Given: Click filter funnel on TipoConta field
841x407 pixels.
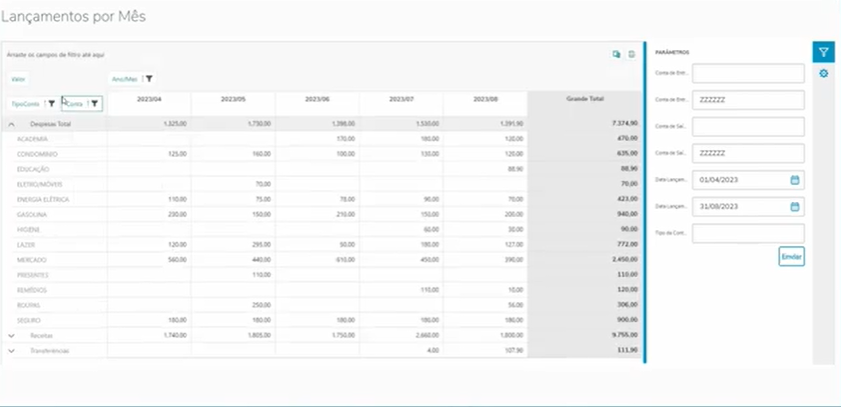Looking at the screenshot, I should (x=52, y=103).
